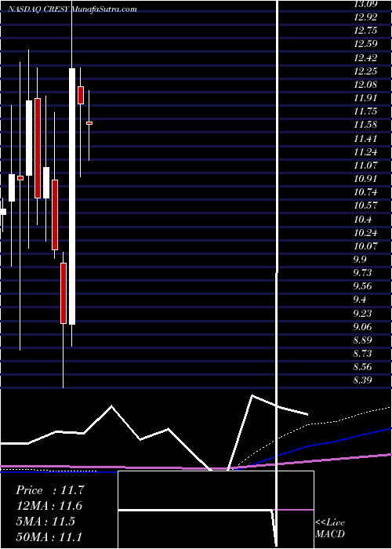The height and width of the screenshot is (549, 392).
Task: Click the 9.4 price axis label
Action: tap(360, 300)
